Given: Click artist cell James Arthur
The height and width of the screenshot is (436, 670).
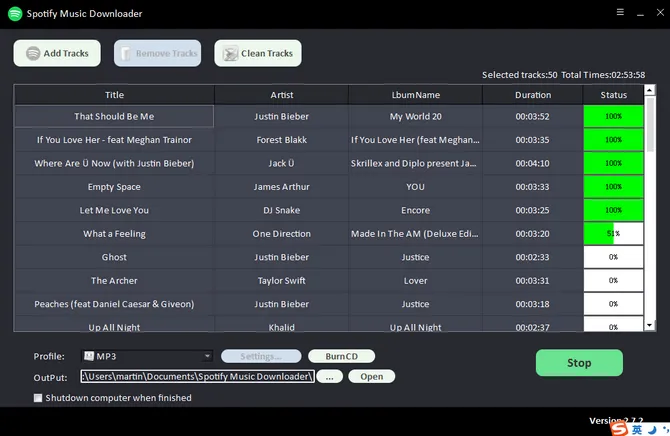Looking at the screenshot, I should 282,187.
